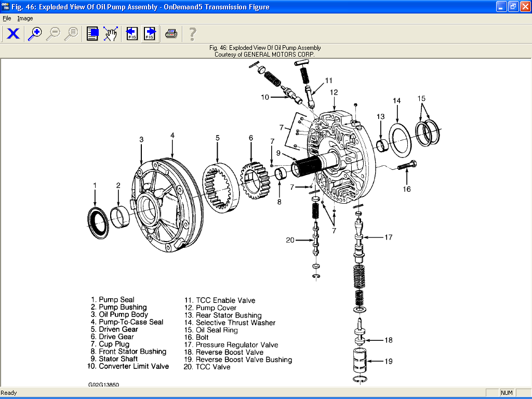Close the window with red X button
532x399 pixels.
tap(525, 6)
